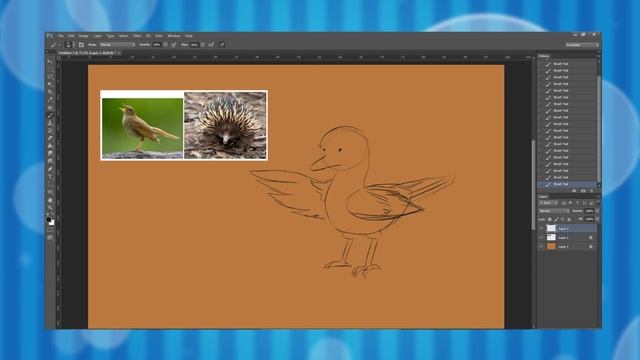Image resolution: width=640 pixels, height=360 pixels.
Task: Filter layers by type layers icon
Action: click(577, 203)
